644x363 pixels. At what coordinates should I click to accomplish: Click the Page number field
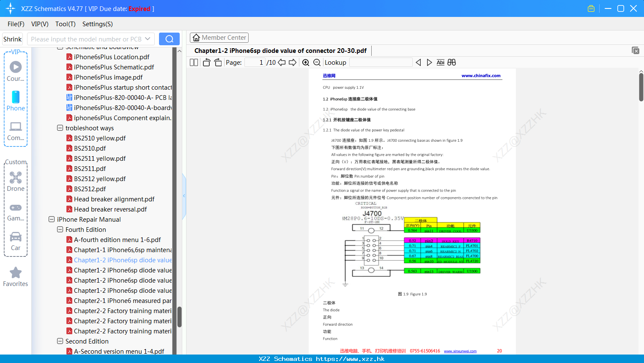click(255, 62)
